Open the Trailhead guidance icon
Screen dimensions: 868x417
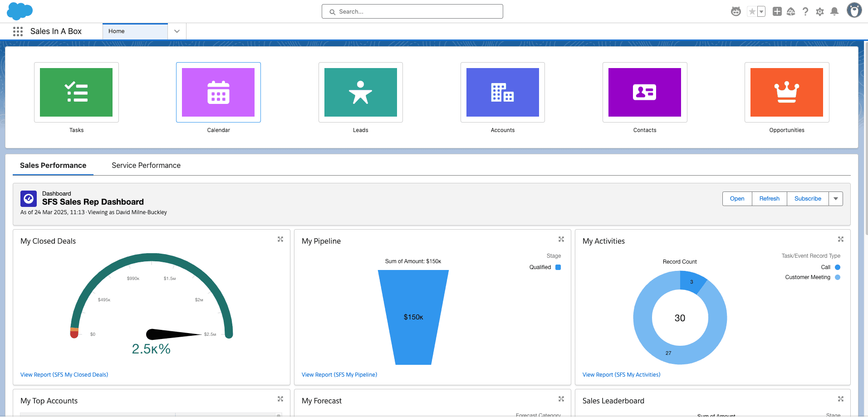point(791,11)
